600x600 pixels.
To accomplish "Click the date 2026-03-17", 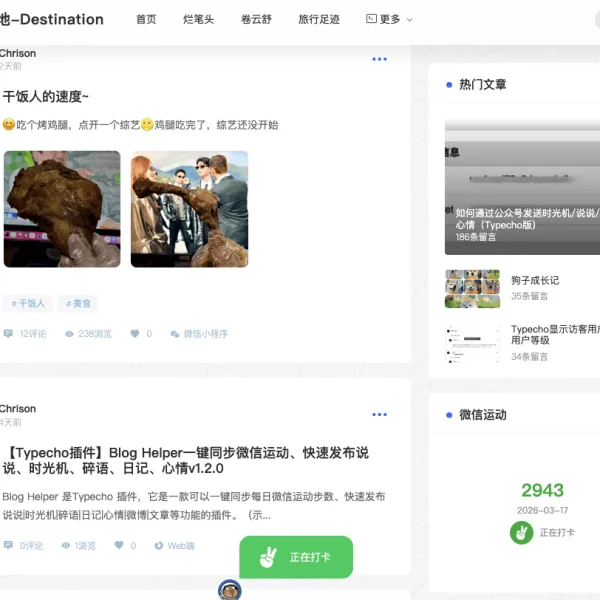I will point(542,510).
